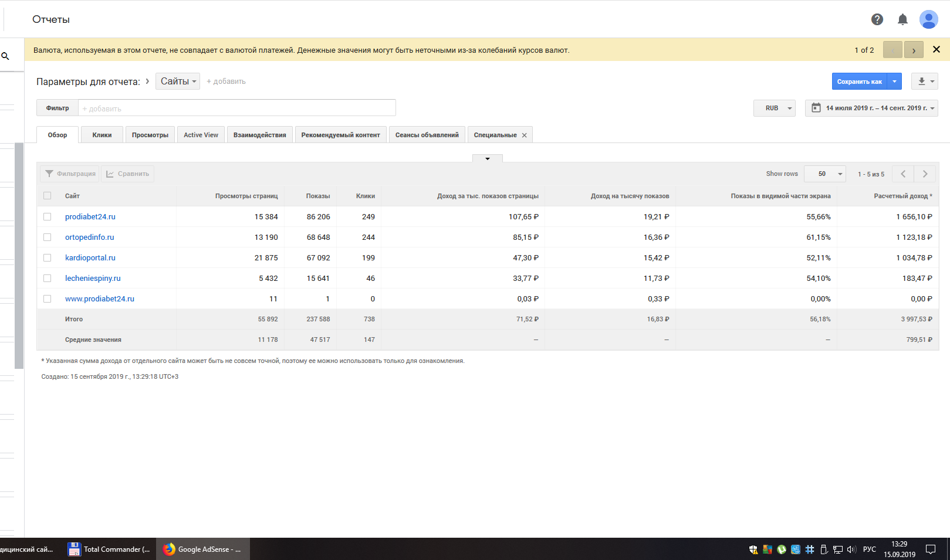The width and height of the screenshot is (950, 560).
Task: Open the Show rows 50 dropdown
Action: (x=824, y=174)
